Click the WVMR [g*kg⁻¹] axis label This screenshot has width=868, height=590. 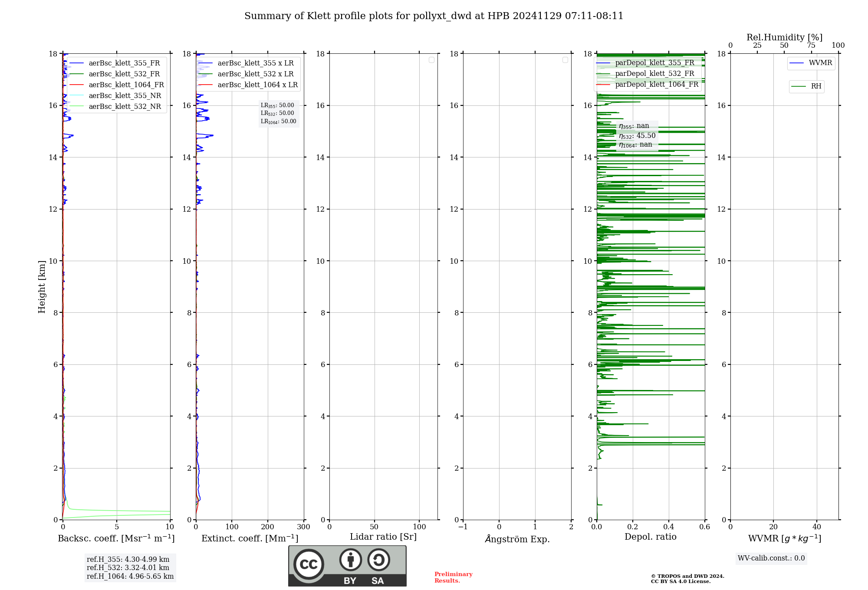point(785,538)
